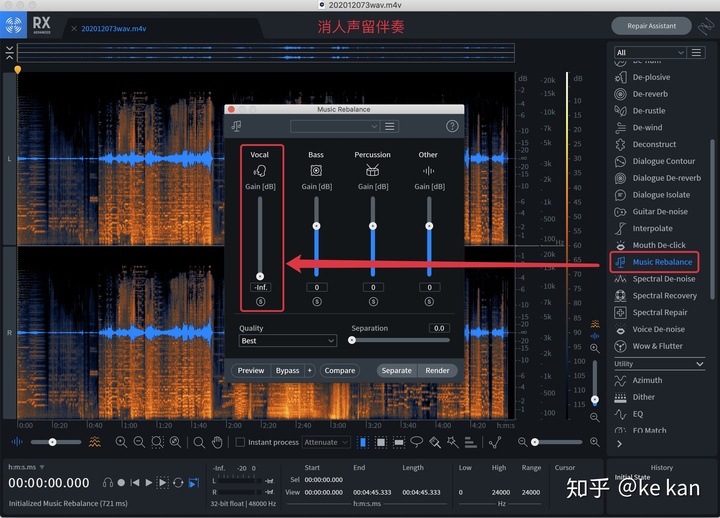Toggle Bypass in Music Rebalance
Screen dimensions: 720x518
287,371
